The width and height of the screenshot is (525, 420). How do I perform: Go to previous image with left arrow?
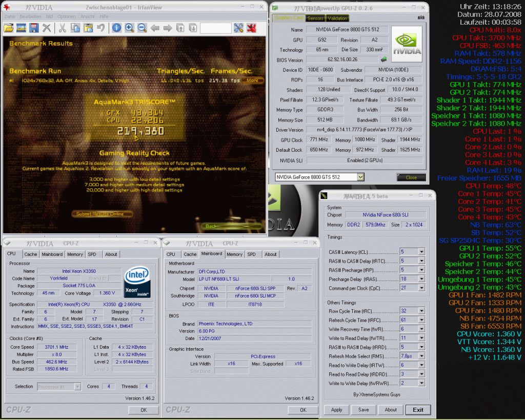pos(155,28)
